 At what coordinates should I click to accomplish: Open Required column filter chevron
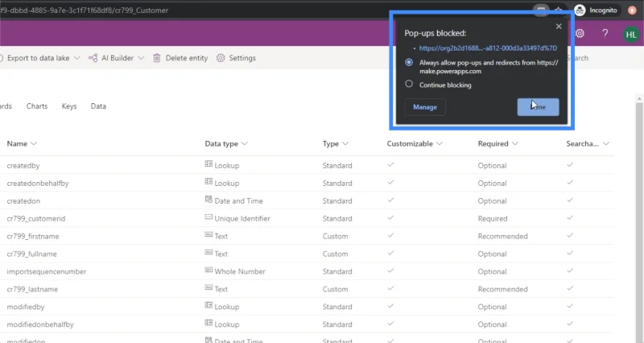pyautogui.click(x=515, y=143)
